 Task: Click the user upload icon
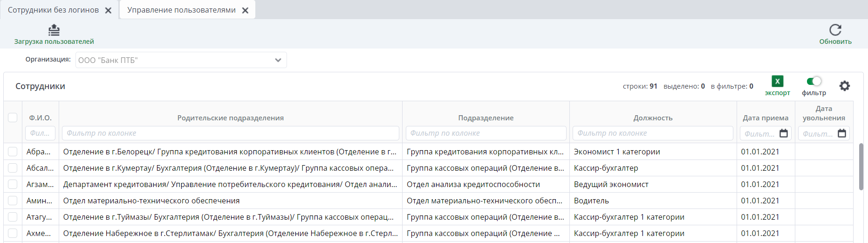coord(54,30)
